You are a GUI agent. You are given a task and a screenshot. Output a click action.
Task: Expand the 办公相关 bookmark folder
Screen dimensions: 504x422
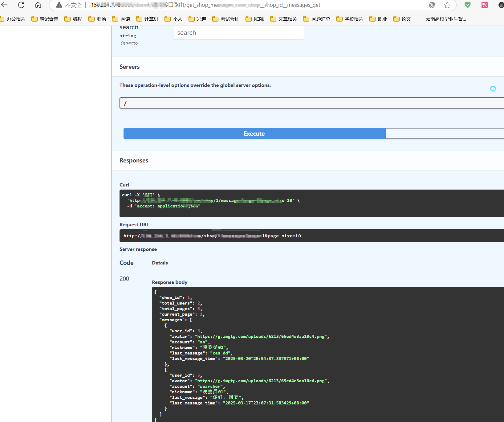point(14,19)
